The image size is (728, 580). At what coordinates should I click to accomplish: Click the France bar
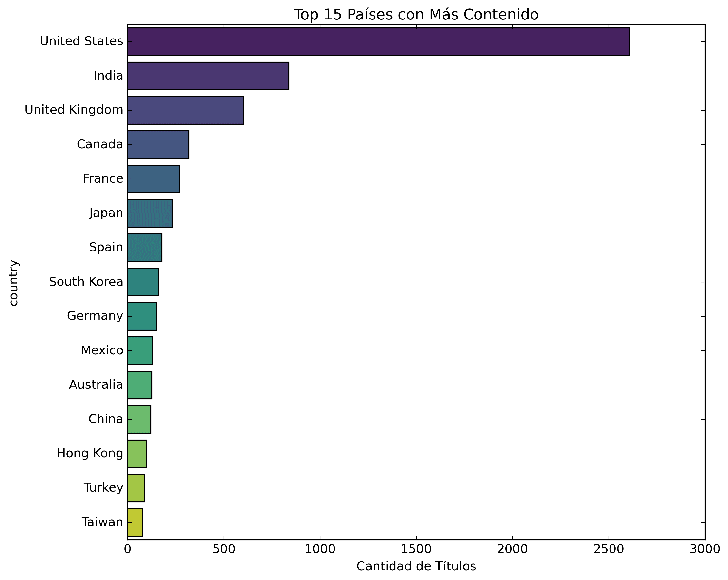pos(154,179)
